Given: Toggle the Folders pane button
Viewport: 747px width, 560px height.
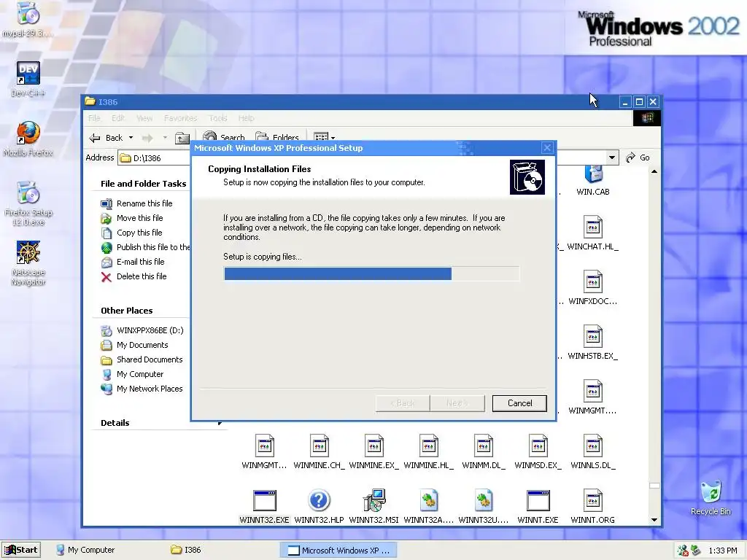Looking at the screenshot, I should coord(277,138).
